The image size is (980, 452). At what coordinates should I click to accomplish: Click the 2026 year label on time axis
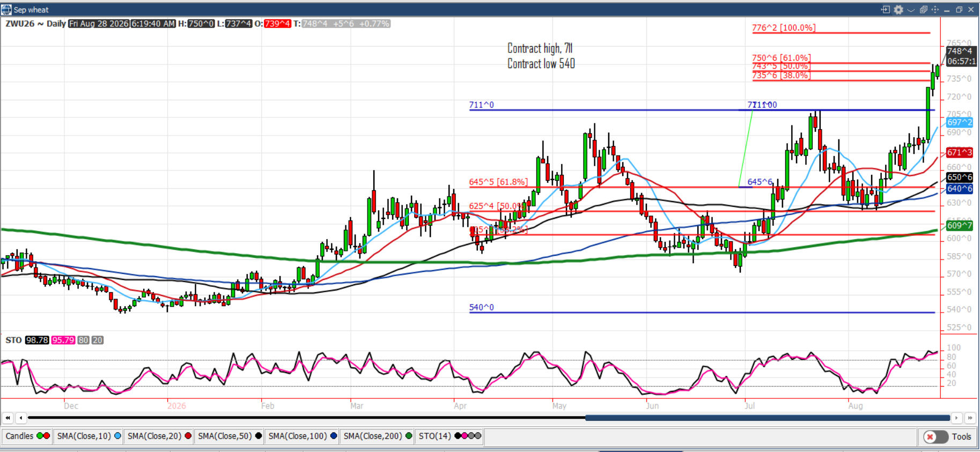coord(176,406)
